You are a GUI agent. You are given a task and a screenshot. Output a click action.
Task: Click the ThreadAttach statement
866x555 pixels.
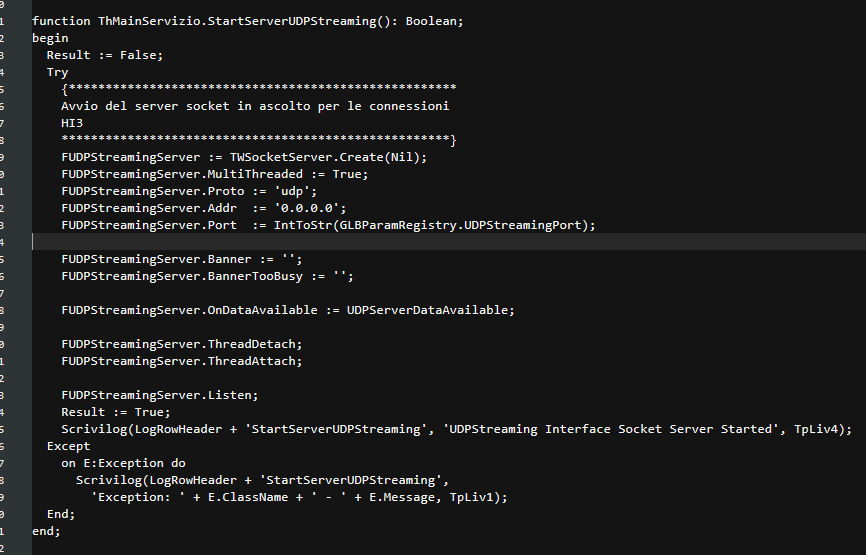[x=182, y=361]
